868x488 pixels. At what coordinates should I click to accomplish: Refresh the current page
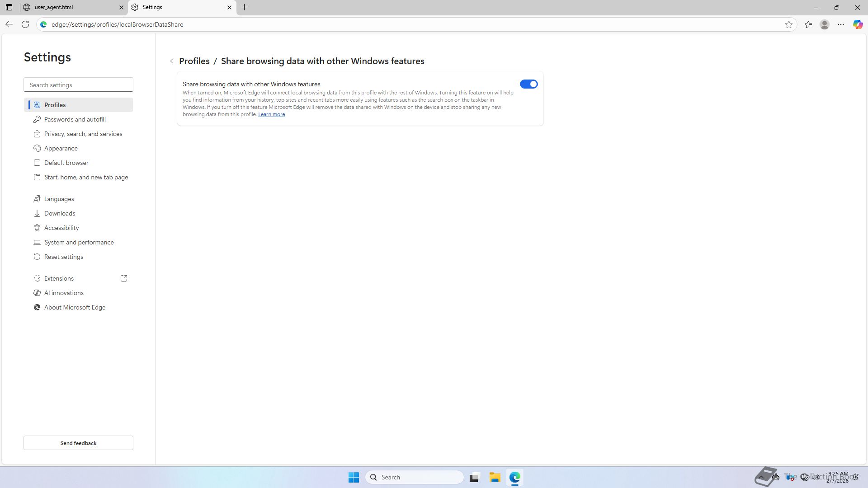pos(25,24)
